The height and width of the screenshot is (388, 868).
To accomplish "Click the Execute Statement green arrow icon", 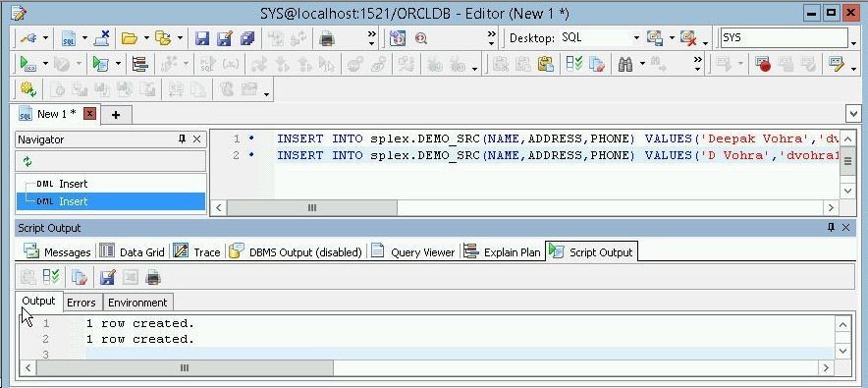I will click(27, 64).
